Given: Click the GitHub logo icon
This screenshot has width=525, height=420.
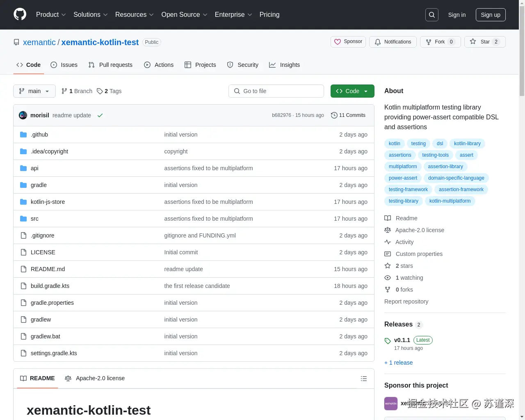Looking at the screenshot, I should pyautogui.click(x=20, y=14).
